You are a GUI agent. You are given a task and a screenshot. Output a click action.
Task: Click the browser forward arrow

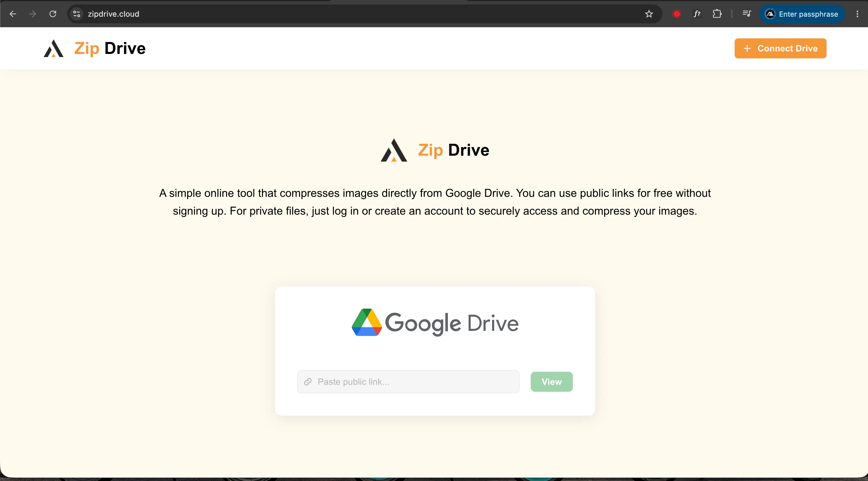click(x=33, y=14)
